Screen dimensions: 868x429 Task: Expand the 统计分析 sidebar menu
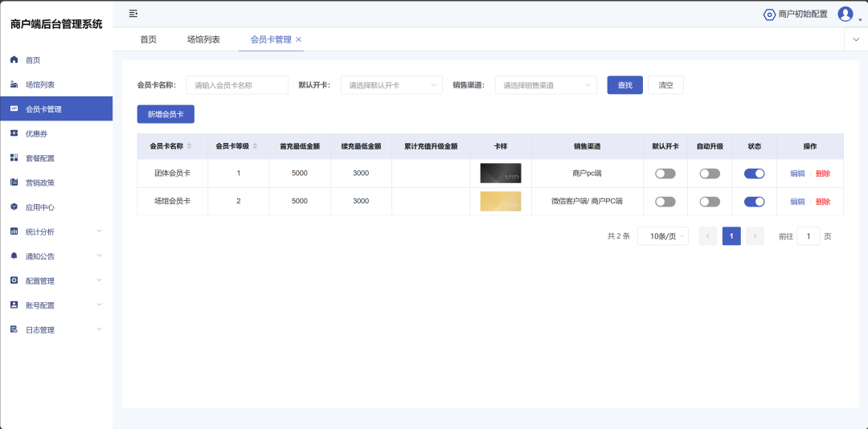[x=56, y=232]
